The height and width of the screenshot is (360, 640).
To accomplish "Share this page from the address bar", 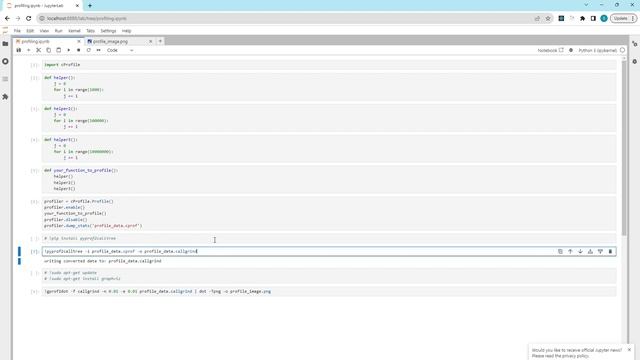I will (x=537, y=18).
